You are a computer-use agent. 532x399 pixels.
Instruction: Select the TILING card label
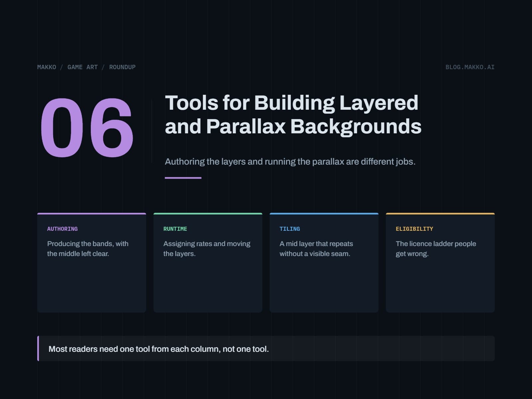click(290, 229)
